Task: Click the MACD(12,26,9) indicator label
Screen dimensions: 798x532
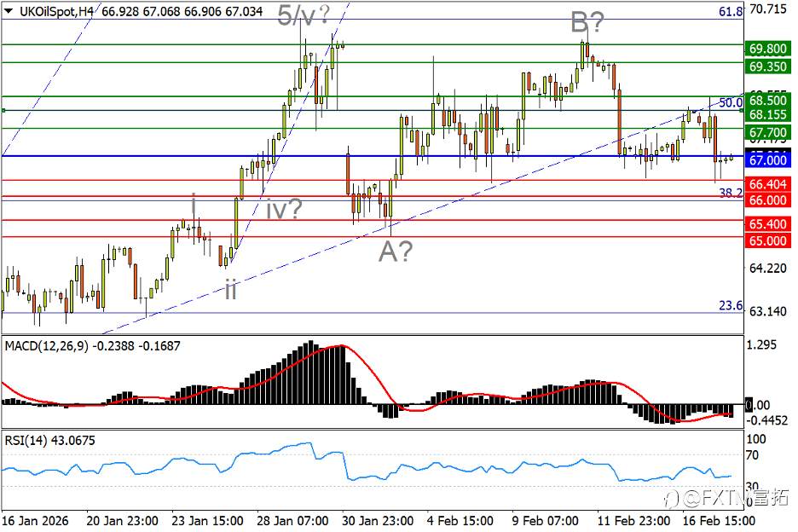Action: pyautogui.click(x=46, y=345)
